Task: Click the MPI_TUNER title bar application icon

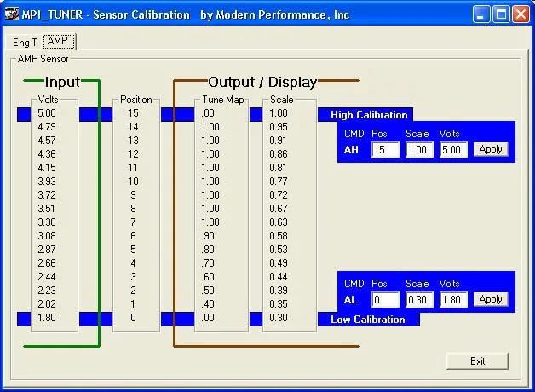Action: click(11, 14)
